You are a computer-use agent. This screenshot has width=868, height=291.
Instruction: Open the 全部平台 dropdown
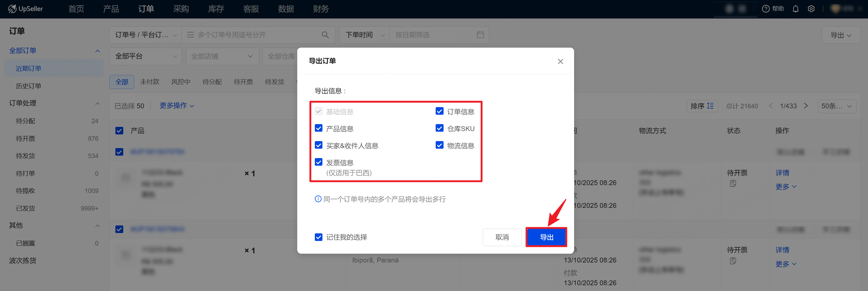point(145,56)
